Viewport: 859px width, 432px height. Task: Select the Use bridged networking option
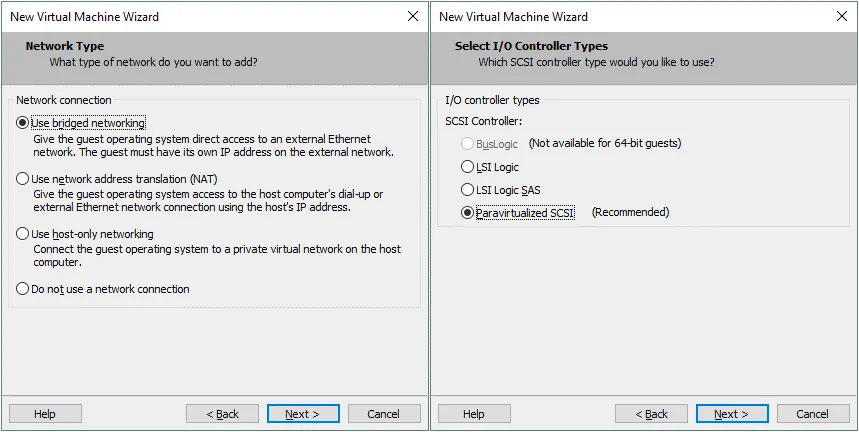click(24, 123)
